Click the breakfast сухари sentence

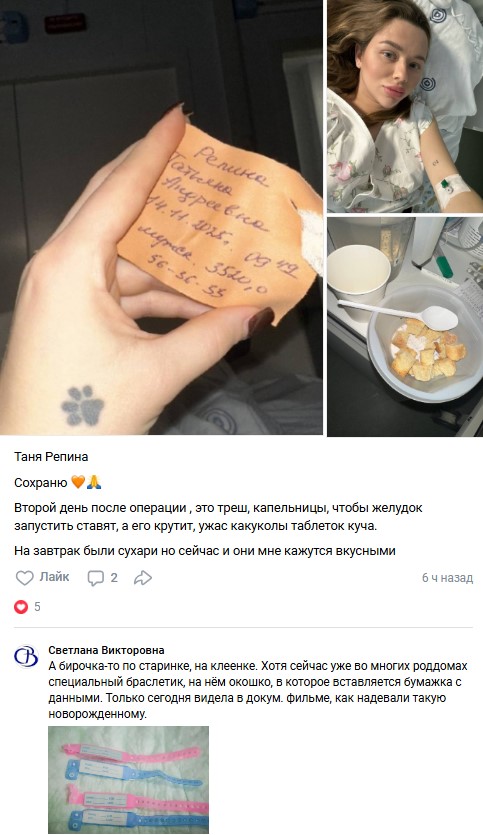[204, 551]
